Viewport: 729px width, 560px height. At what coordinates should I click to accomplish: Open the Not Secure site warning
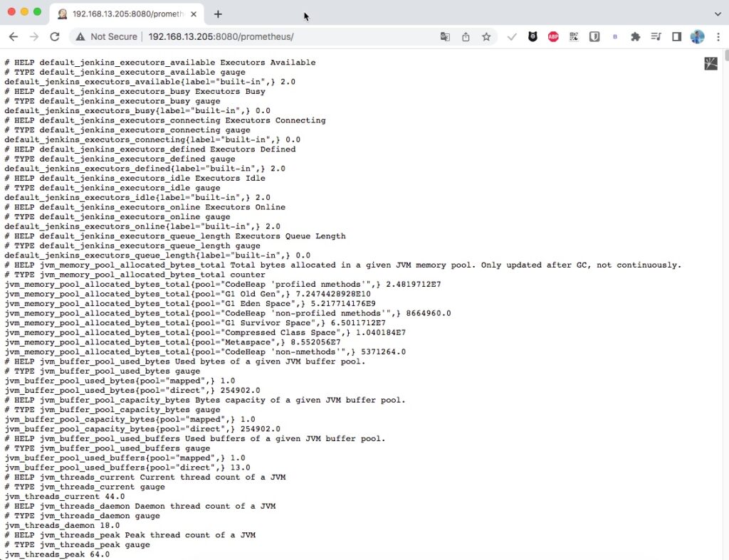click(x=107, y=37)
